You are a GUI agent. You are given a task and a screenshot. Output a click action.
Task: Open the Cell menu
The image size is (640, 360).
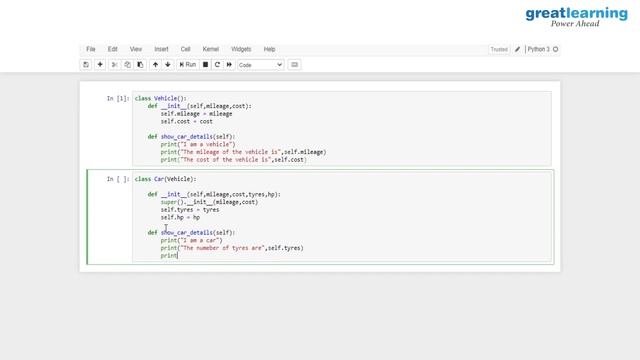185,49
